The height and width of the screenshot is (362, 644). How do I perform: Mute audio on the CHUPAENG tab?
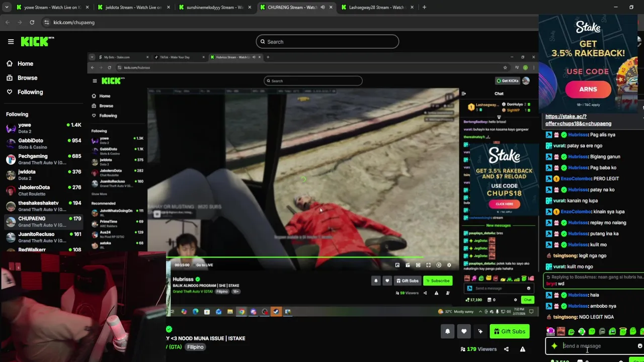point(323,7)
